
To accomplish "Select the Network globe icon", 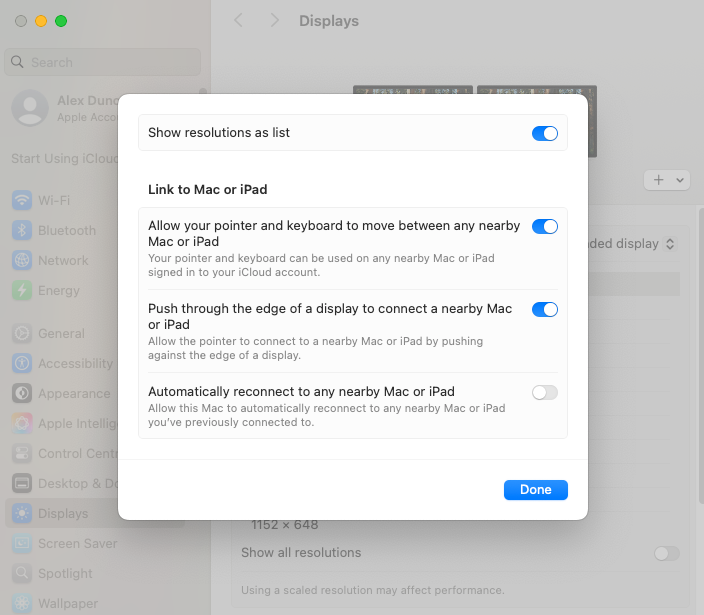I will [22, 260].
